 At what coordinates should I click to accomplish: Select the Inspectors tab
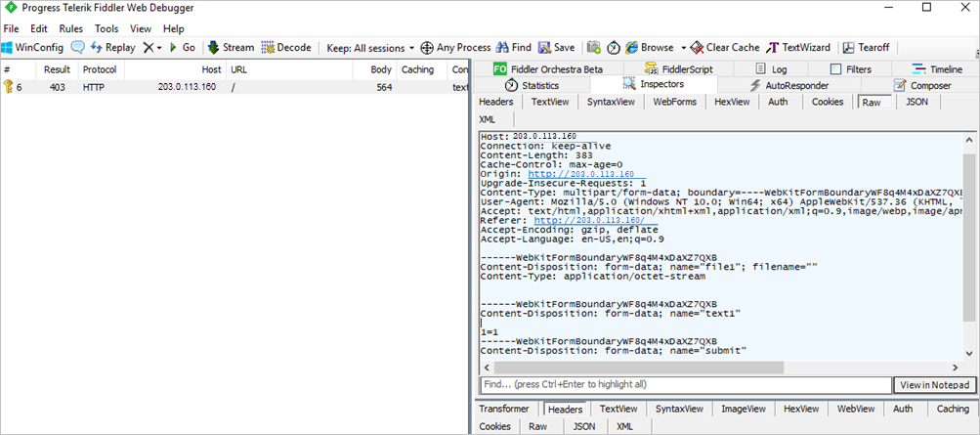point(654,84)
